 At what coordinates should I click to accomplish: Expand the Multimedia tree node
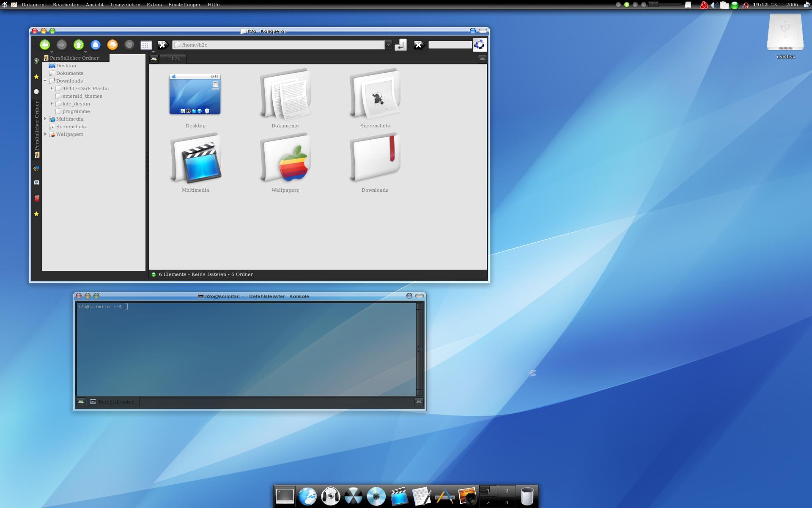click(x=45, y=119)
